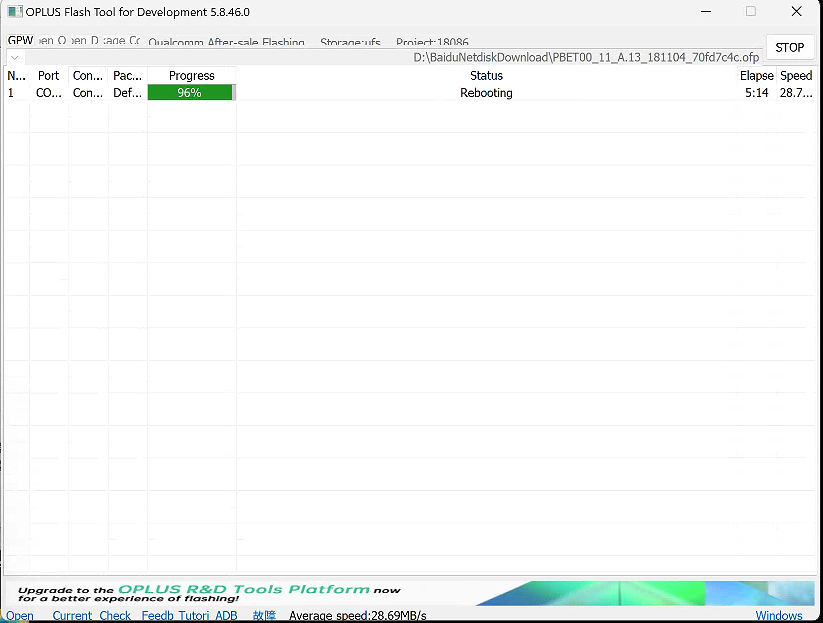Click the OPLUS R&D Tools Platform banner

click(x=409, y=593)
